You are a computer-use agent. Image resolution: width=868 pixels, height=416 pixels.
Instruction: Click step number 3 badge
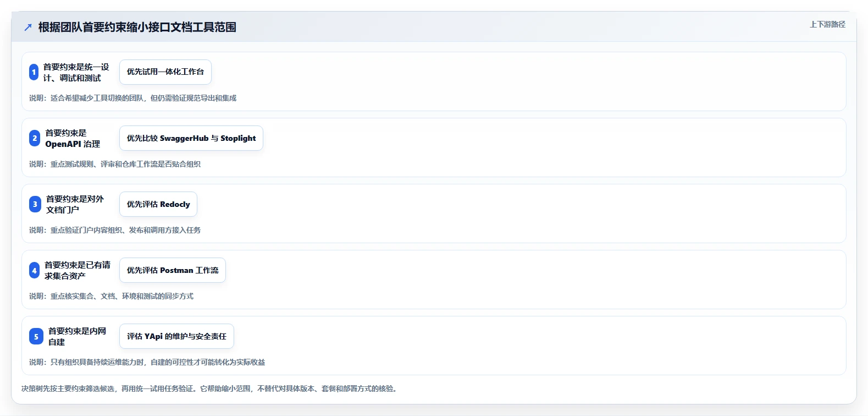coord(35,204)
